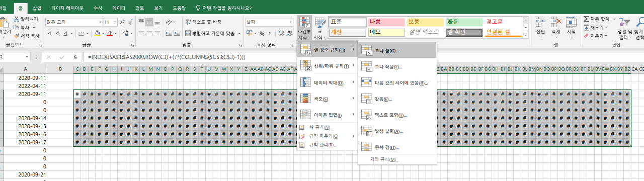Click the decrease decimal icon
This screenshot has height=181, width=644.
tap(290, 33)
